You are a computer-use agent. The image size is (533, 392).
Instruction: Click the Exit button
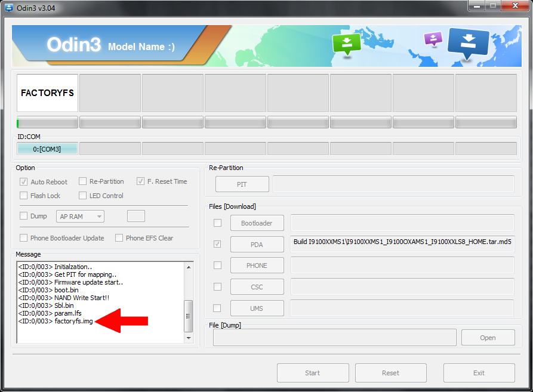click(479, 373)
